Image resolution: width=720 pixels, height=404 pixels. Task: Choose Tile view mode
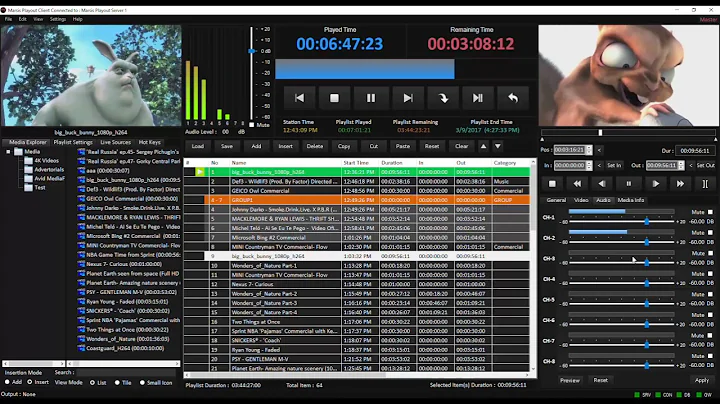click(x=117, y=382)
